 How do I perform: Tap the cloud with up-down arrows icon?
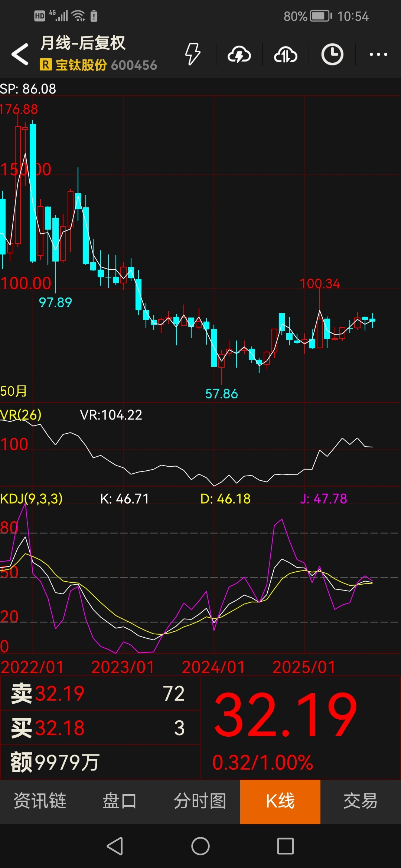pos(286,55)
